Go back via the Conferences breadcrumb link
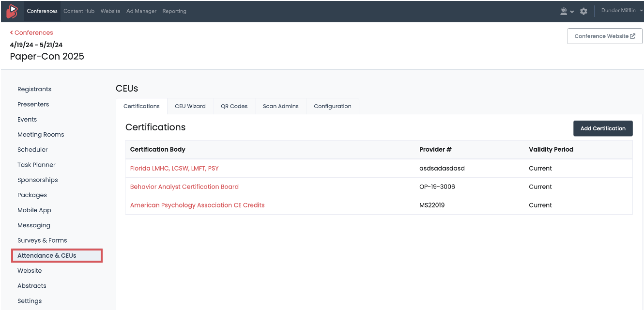This screenshot has width=644, height=313. pyautogui.click(x=31, y=32)
